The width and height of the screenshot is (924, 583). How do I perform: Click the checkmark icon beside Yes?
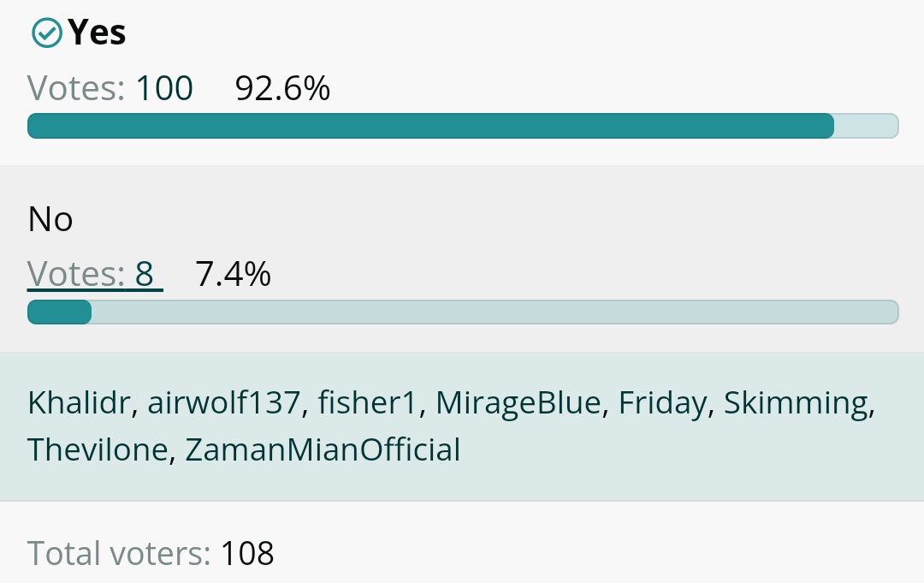[46, 33]
